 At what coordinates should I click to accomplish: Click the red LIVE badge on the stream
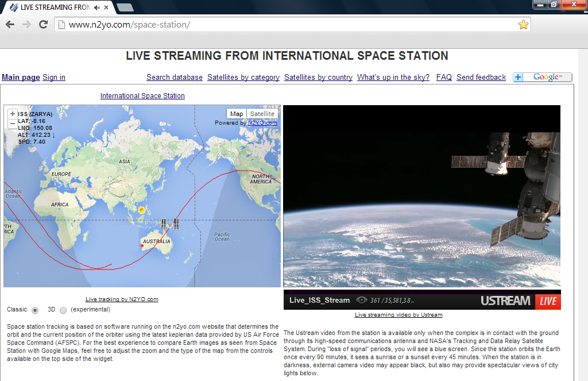(547, 301)
